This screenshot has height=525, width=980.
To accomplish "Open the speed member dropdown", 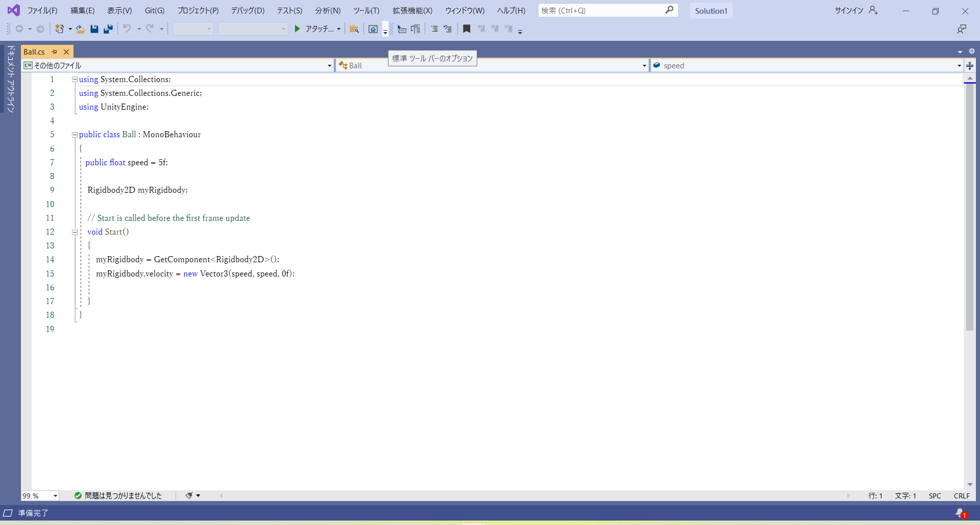I will (x=959, y=65).
